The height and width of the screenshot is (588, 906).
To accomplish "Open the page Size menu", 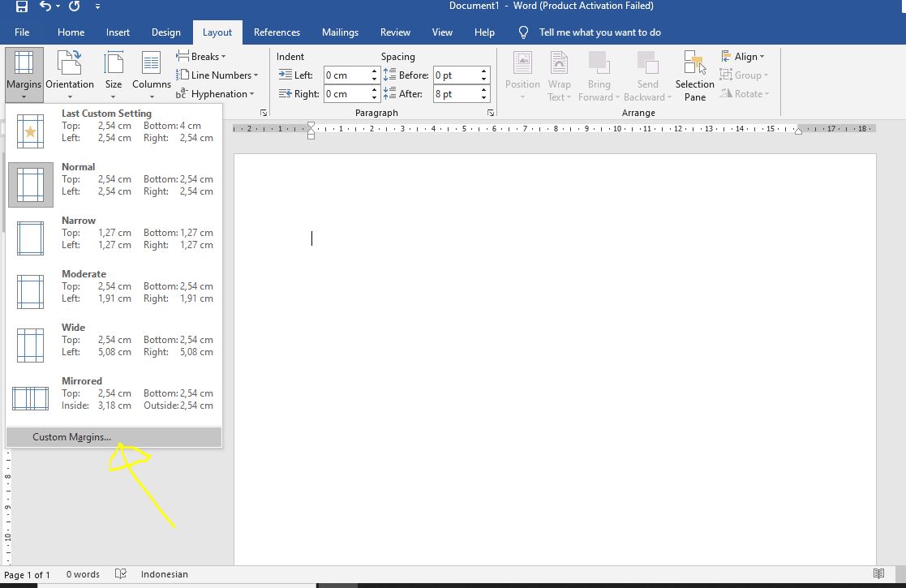I will tap(114, 73).
